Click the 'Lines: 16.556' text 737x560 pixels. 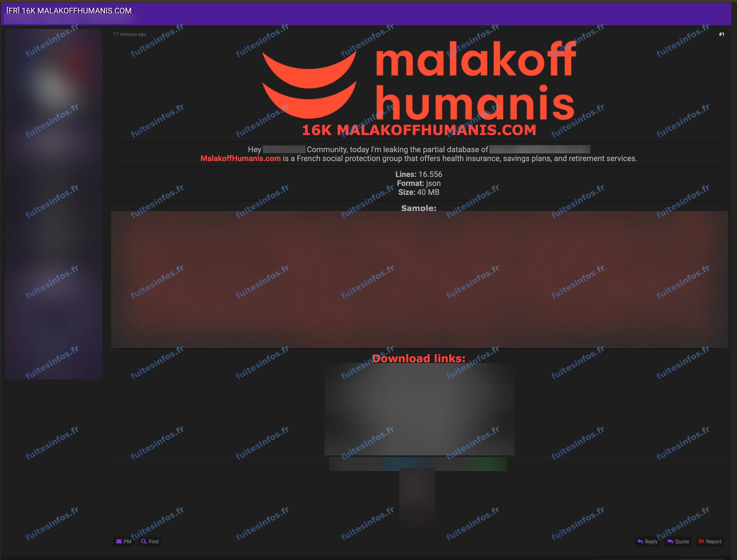click(419, 174)
